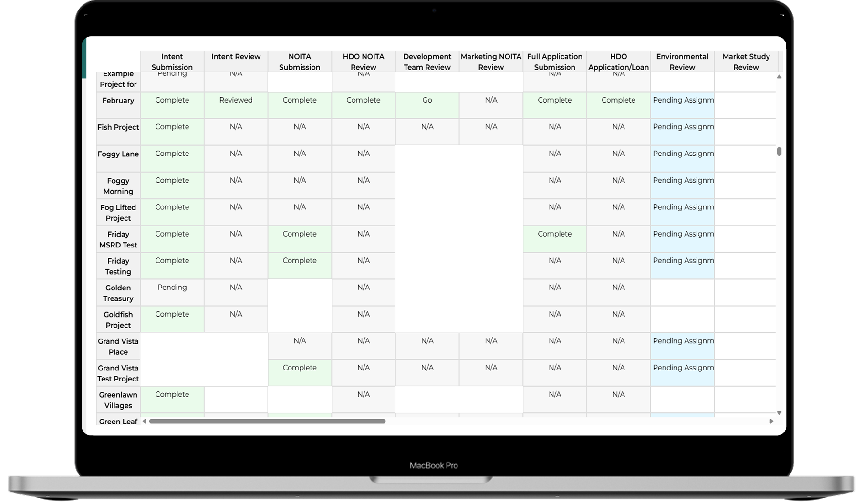863x504 pixels.
Task: Open the Fog Lifted Project row
Action: pyautogui.click(x=118, y=213)
